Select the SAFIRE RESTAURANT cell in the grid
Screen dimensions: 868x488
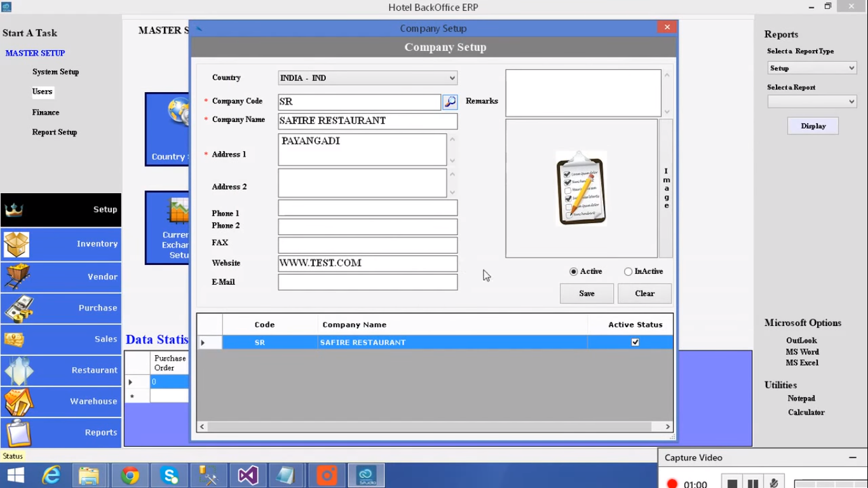click(452, 342)
